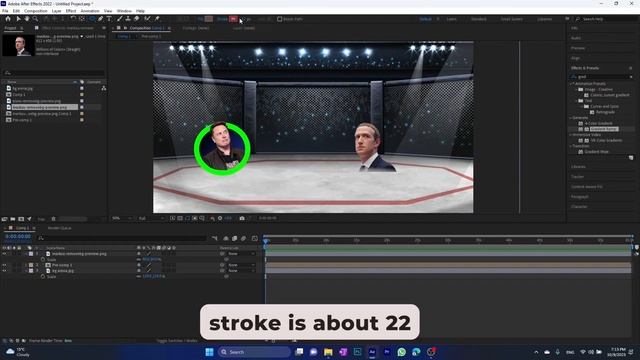Viewport: 640px width, 360px height.
Task: Open the Animation menu
Action: click(x=90, y=11)
